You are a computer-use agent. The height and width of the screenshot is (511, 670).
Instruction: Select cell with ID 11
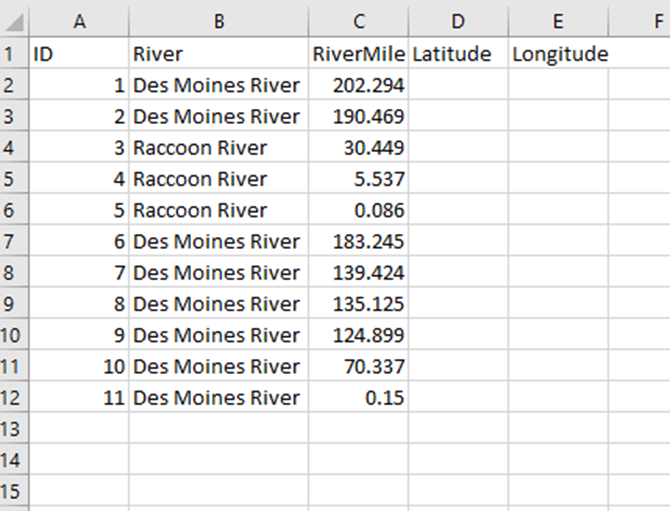[x=79, y=397]
